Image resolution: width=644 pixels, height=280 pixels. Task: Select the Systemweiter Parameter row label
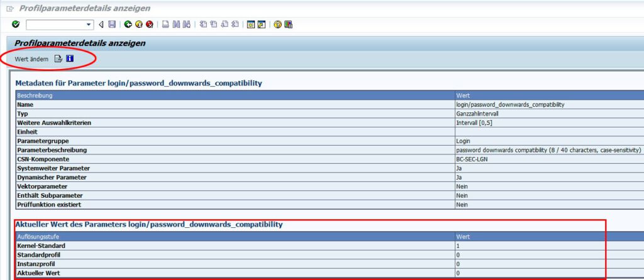53,168
